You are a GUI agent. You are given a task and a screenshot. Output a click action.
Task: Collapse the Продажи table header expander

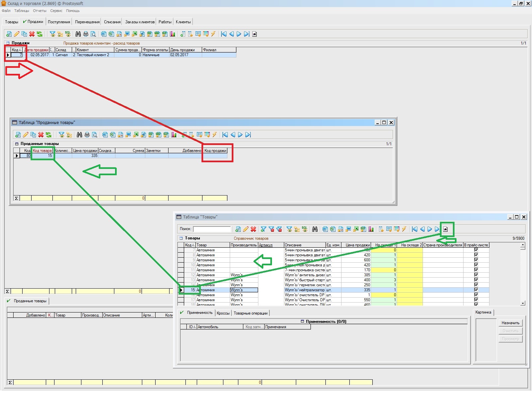coord(8,43)
